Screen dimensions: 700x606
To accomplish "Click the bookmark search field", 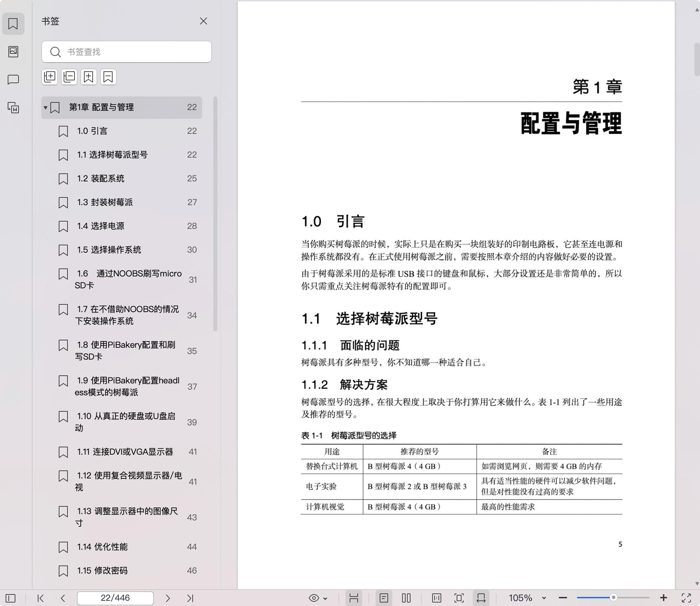I will pyautogui.click(x=127, y=52).
